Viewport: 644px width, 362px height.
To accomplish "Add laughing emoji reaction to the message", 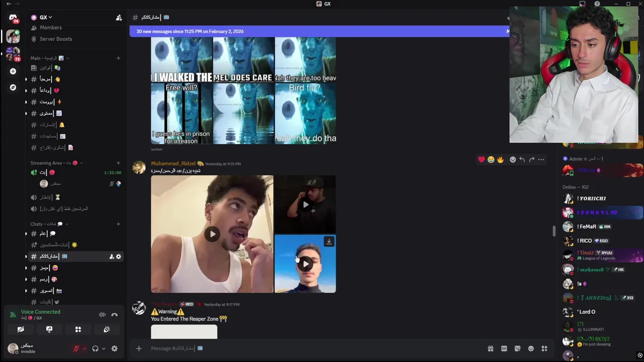I will coord(491,159).
